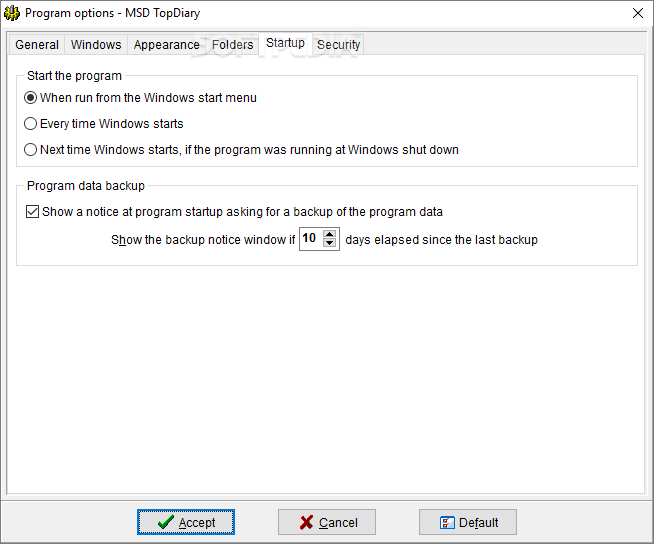Go to the Folders tab
Screen dimensions: 654x544
pos(232,45)
